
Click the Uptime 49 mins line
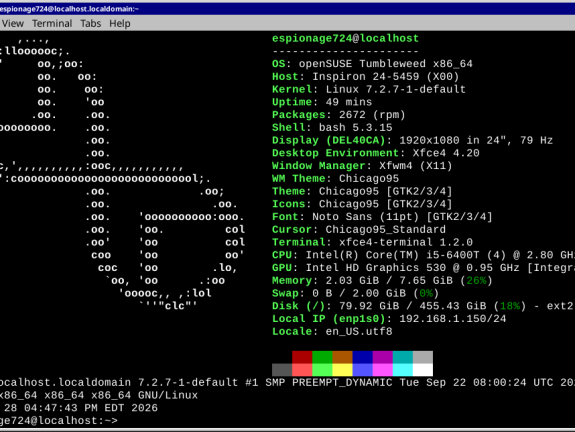click(322, 102)
